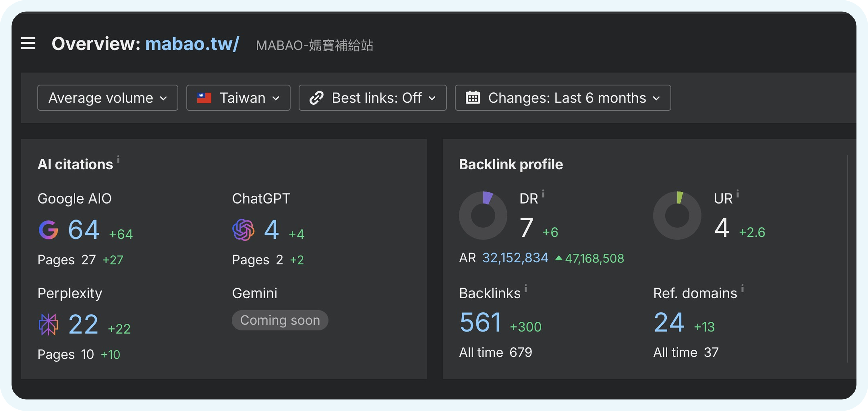Screen dimensions: 868x411
Task: Open the Best links: Off dropdown
Action: [x=373, y=98]
